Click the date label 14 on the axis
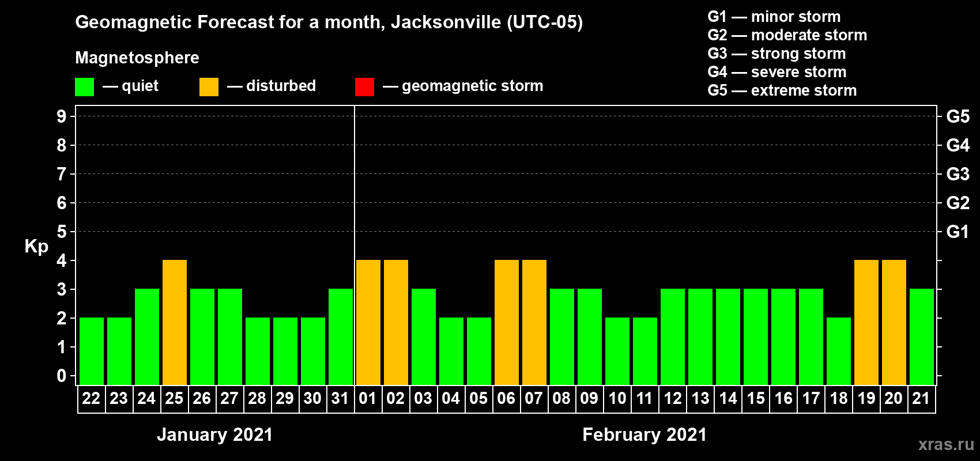Screen dimensions: 980x461 pos(728,399)
